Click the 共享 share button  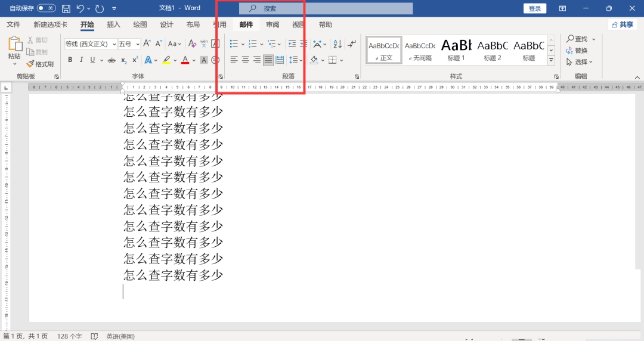622,24
